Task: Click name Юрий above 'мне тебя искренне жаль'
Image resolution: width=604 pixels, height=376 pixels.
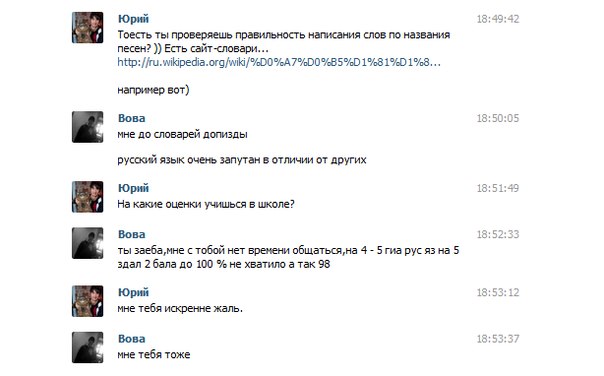Action: click(133, 292)
